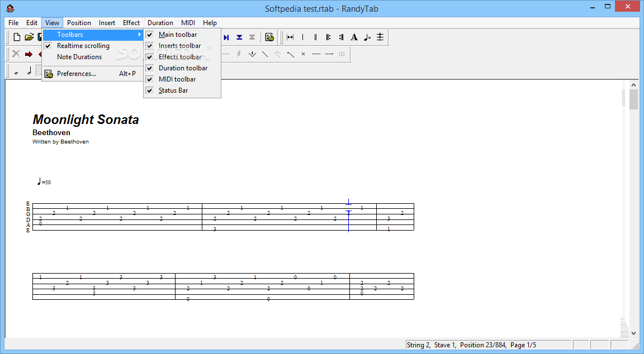The image size is (644, 354).
Task: Click the grey move-up arrow icon
Action: pyautogui.click(x=252, y=37)
